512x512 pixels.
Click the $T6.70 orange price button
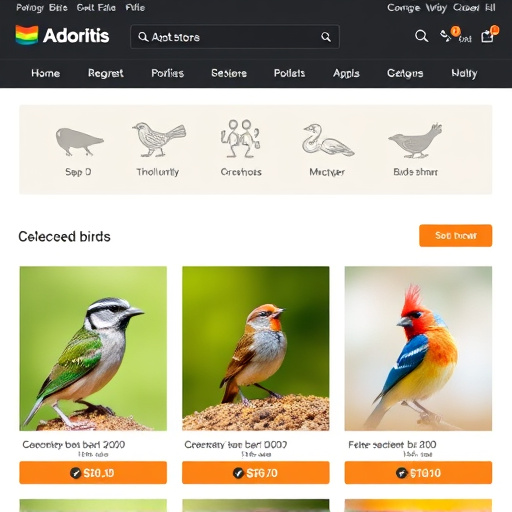tap(256, 472)
